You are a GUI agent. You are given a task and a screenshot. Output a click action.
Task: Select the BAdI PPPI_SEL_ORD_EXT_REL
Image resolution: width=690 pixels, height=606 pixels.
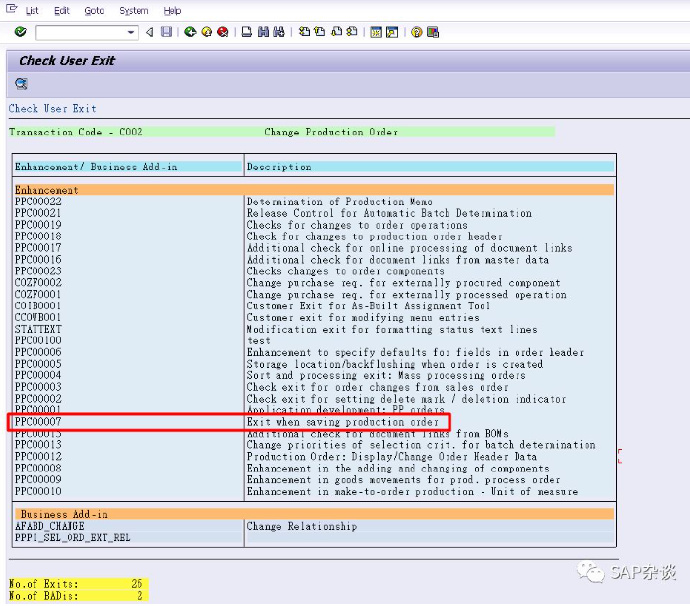coord(73,537)
